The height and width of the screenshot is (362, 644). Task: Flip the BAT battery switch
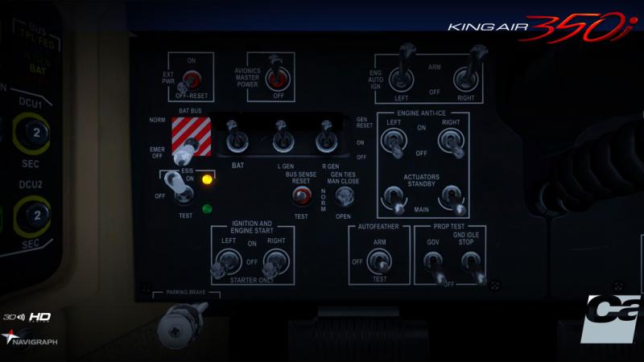point(237,138)
